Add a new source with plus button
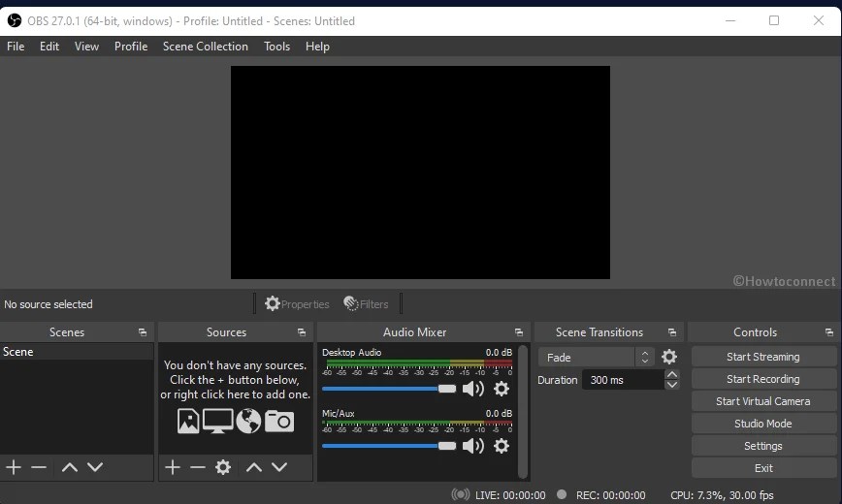The image size is (842, 504). pos(173,467)
